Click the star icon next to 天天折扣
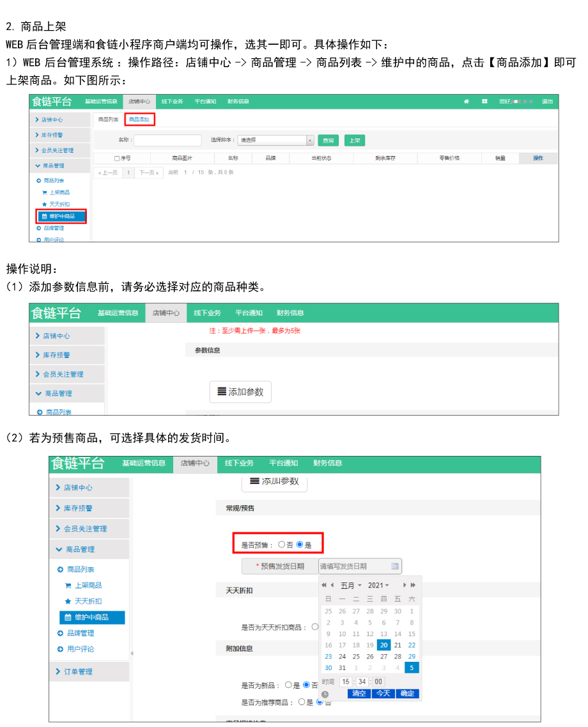Image resolution: width=588 pixels, height=727 pixels. 68,601
